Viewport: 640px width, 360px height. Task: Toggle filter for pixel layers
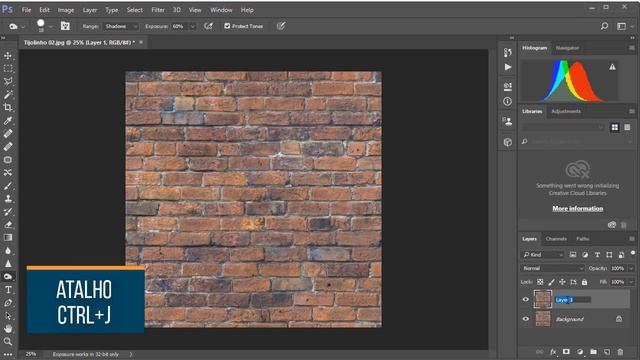573,255
